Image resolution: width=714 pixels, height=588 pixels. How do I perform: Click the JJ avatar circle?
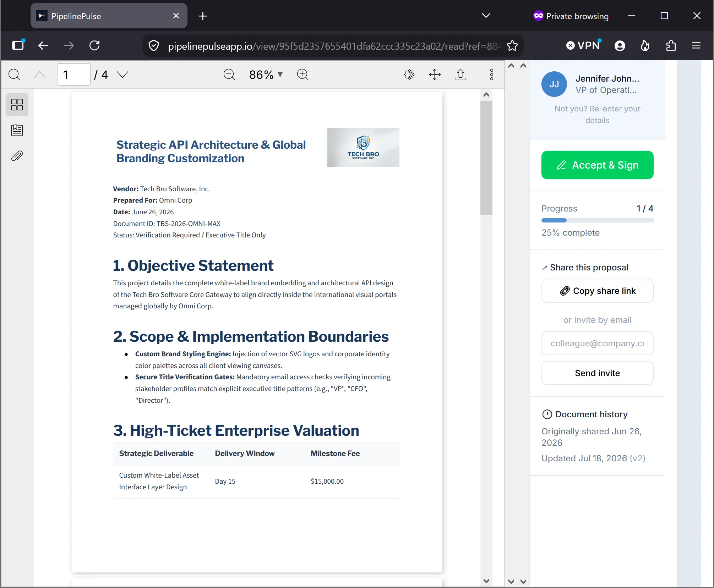tap(554, 84)
